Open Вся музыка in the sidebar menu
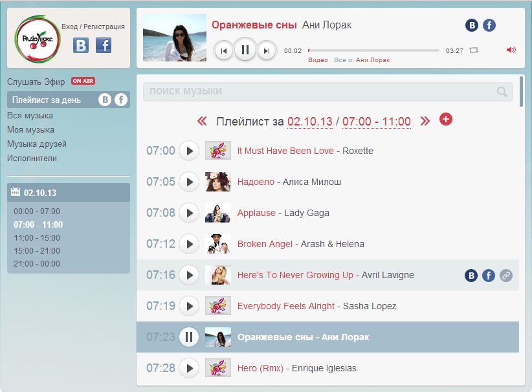The image size is (532, 392). point(30,116)
